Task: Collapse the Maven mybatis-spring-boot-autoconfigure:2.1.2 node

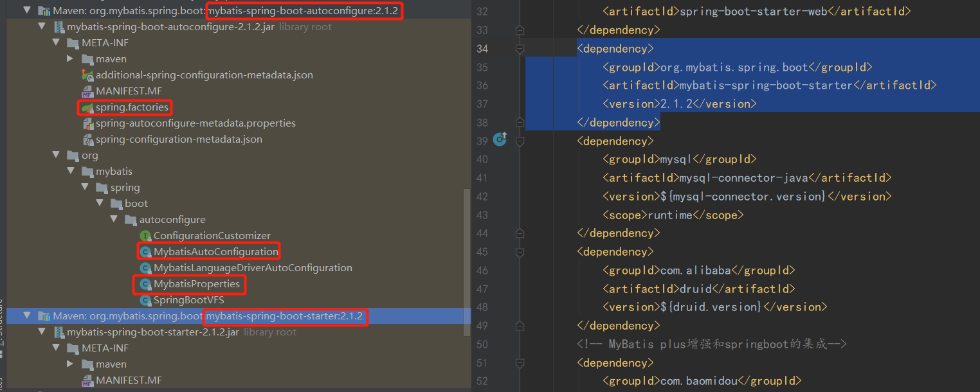Action: [27, 11]
